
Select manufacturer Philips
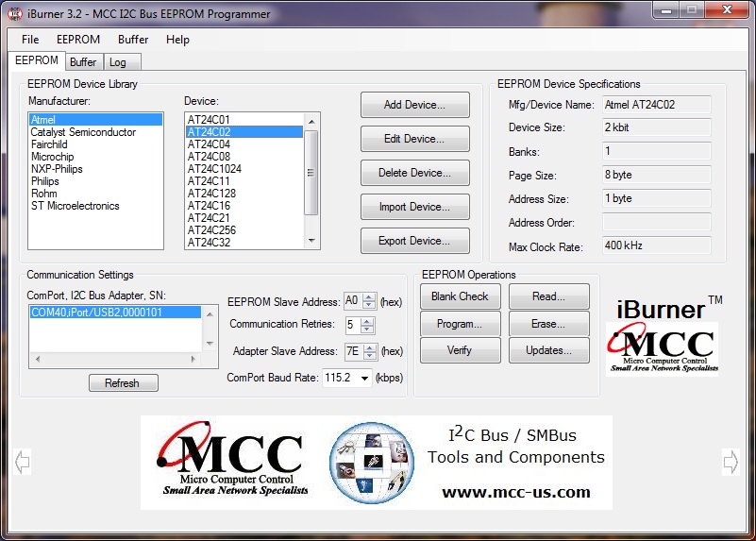pos(95,181)
